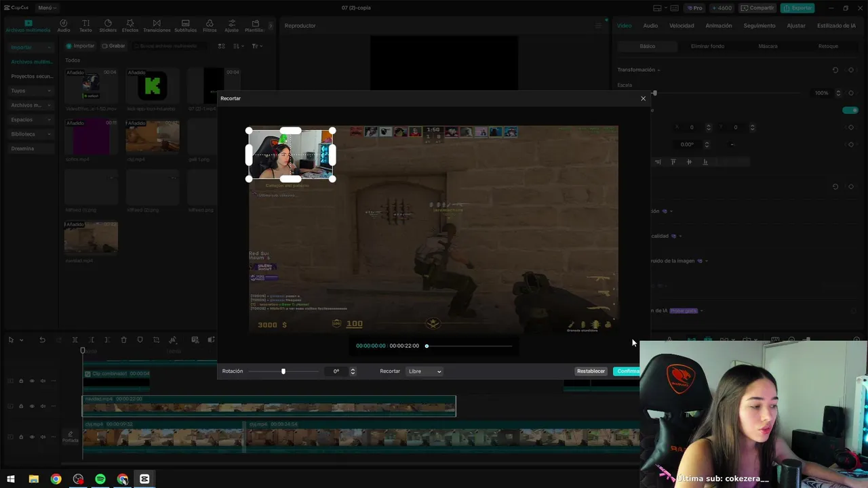Delete the selected clip with trash icon
The height and width of the screenshot is (488, 868).
point(123,340)
